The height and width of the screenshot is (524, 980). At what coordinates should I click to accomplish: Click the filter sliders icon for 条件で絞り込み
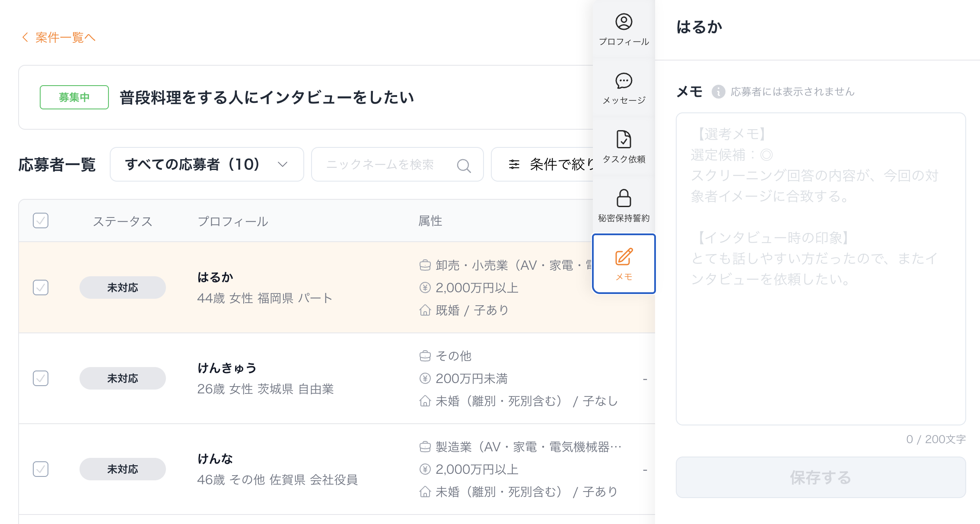[x=514, y=164]
